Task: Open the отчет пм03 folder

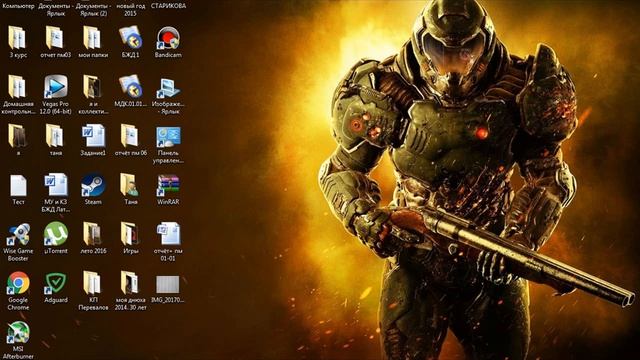Action: click(56, 38)
